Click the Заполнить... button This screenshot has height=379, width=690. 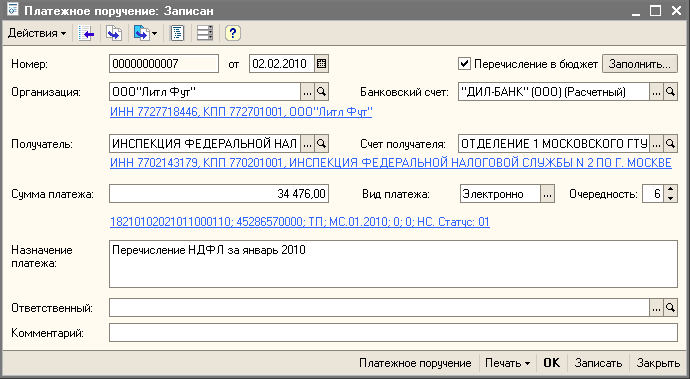639,64
